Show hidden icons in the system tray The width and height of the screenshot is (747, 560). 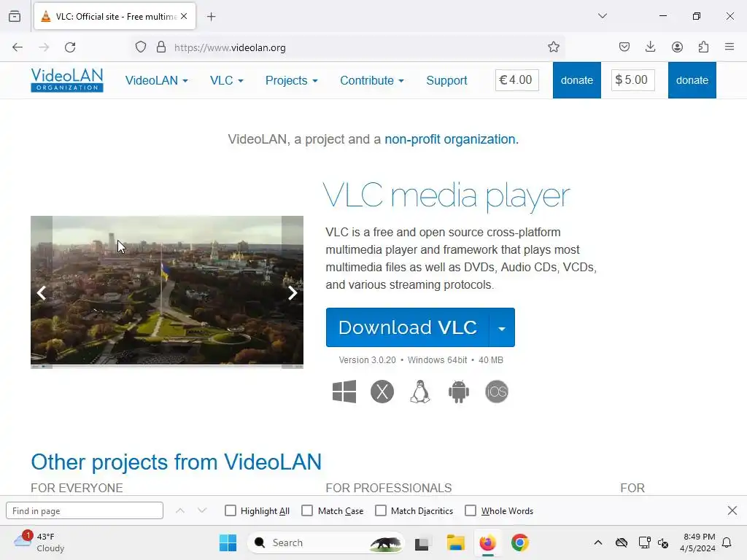pos(598,542)
